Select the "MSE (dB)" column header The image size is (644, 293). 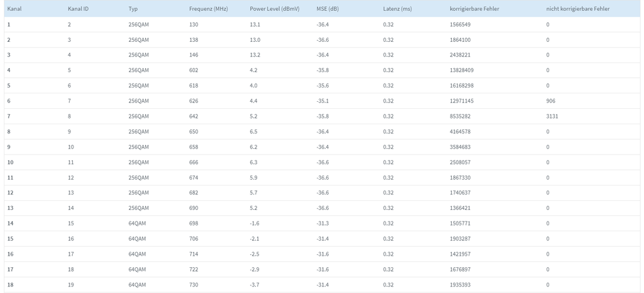(327, 9)
